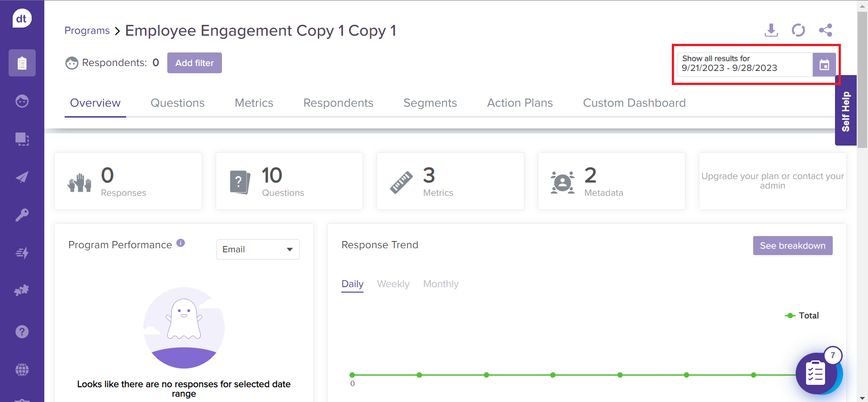Screen dimensions: 868x402
Task: Switch to the Questions tab
Action: (x=177, y=103)
